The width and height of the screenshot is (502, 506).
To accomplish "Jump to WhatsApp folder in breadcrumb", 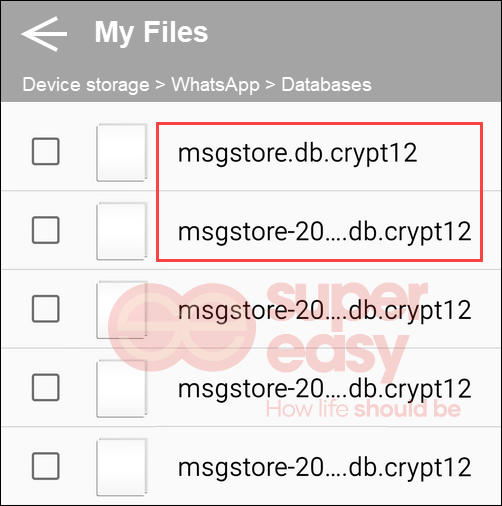I will [215, 85].
